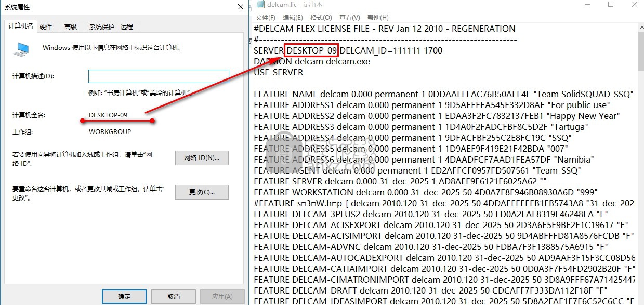The height and width of the screenshot is (305, 644).
Task: Click the DAEMON delcam delcam.exe line
Action: click(312, 61)
